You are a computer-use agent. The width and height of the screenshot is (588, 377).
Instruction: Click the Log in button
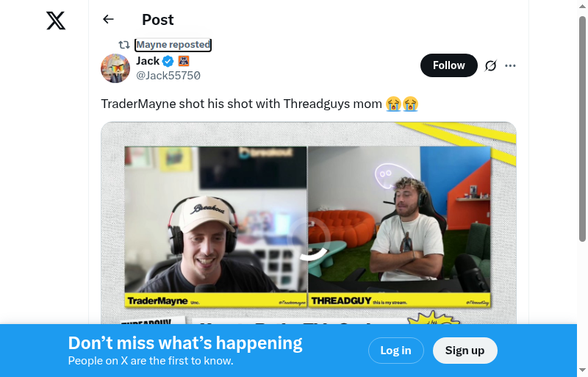[396, 351]
